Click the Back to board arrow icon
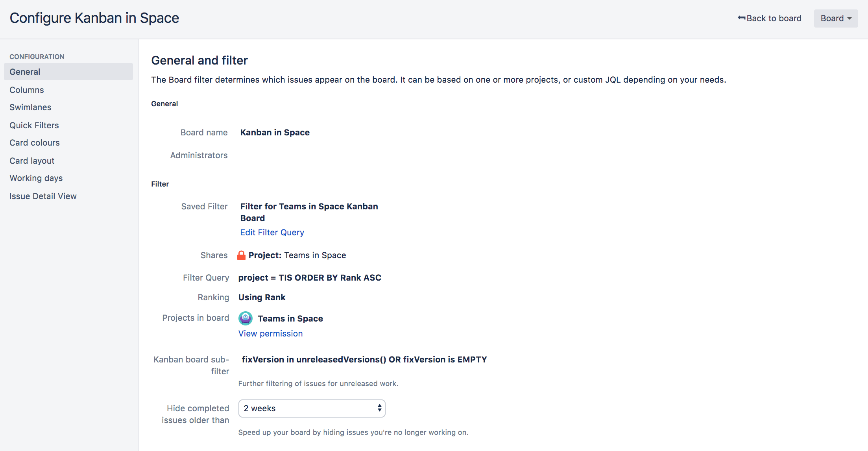 tap(741, 18)
